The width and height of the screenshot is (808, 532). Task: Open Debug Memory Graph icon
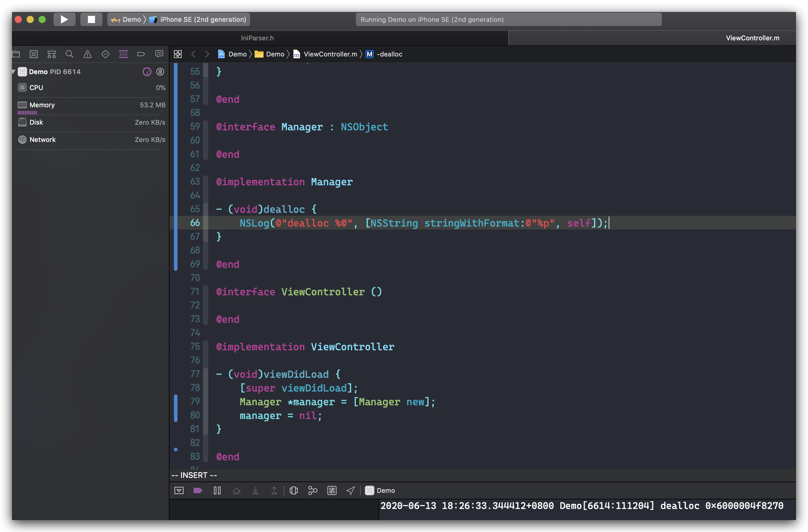tap(312, 490)
